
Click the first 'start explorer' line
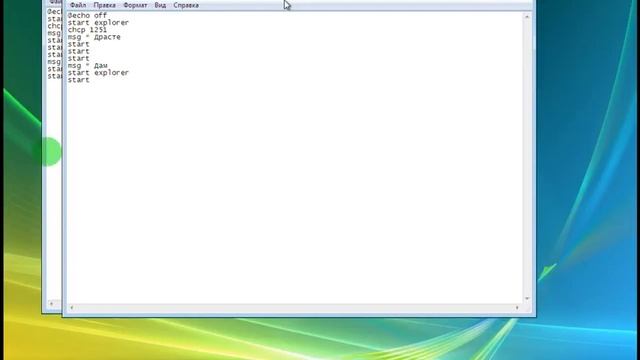(98, 22)
